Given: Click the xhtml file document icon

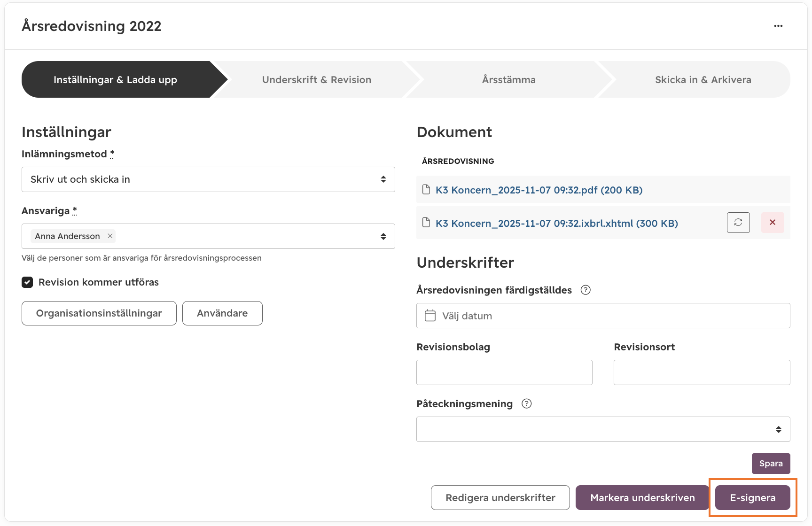Looking at the screenshot, I should (x=426, y=223).
